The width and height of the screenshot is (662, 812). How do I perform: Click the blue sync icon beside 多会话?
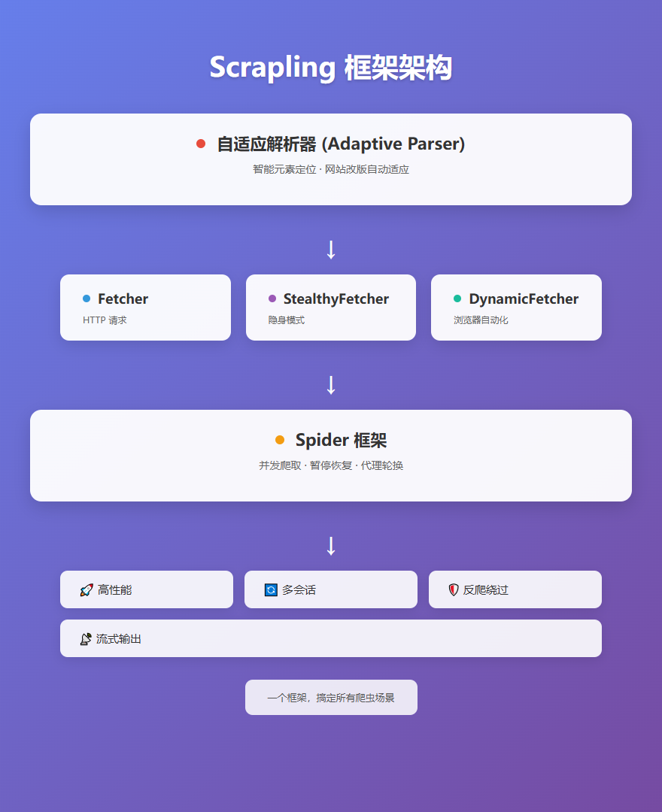click(x=271, y=590)
